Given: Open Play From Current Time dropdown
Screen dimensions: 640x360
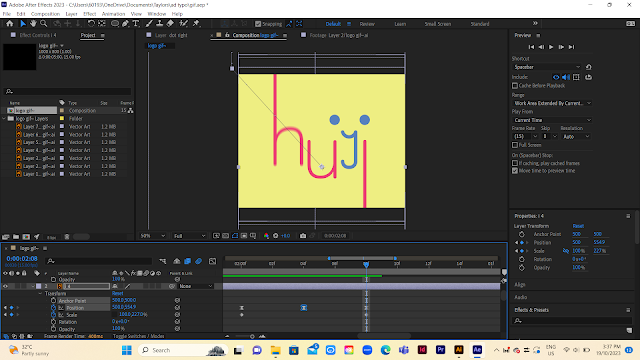Looking at the screenshot, I should click(552, 120).
